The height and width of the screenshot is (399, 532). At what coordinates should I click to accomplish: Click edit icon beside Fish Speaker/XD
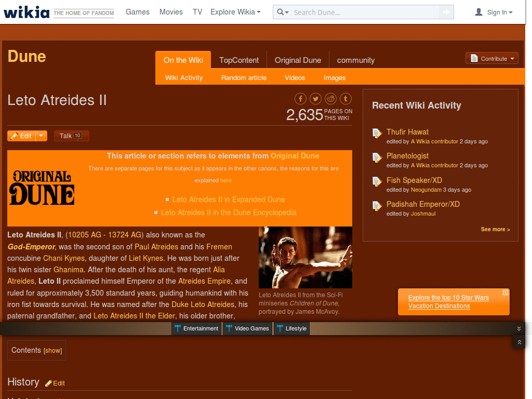pyautogui.click(x=377, y=181)
